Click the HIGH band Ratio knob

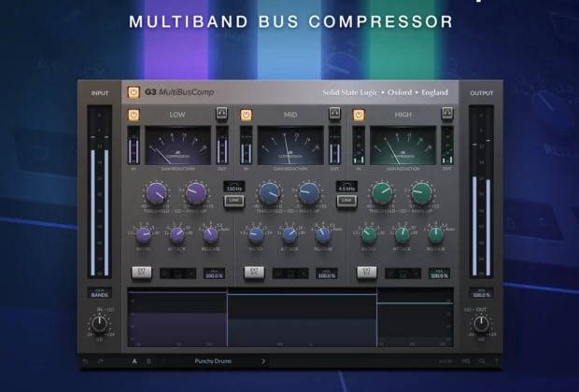[369, 235]
